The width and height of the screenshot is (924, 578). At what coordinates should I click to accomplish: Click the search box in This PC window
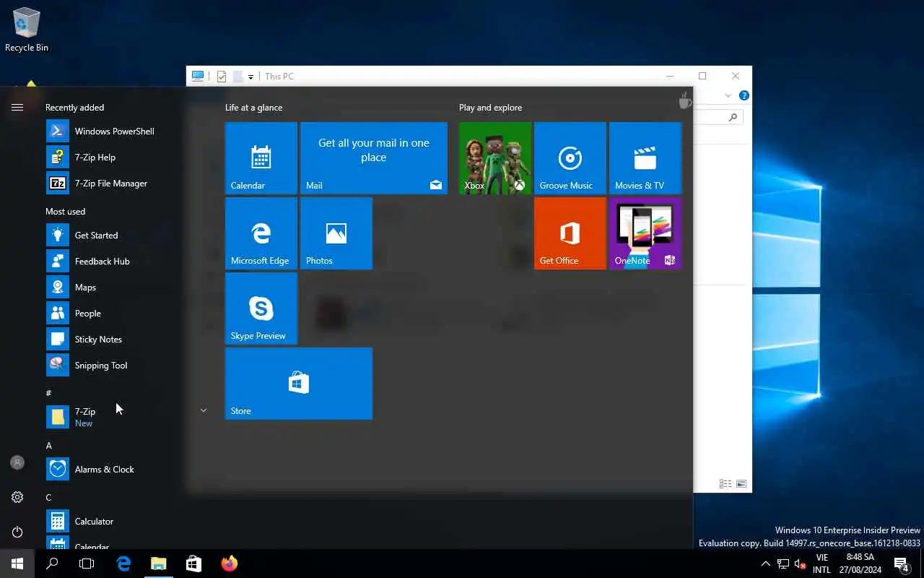click(718, 117)
